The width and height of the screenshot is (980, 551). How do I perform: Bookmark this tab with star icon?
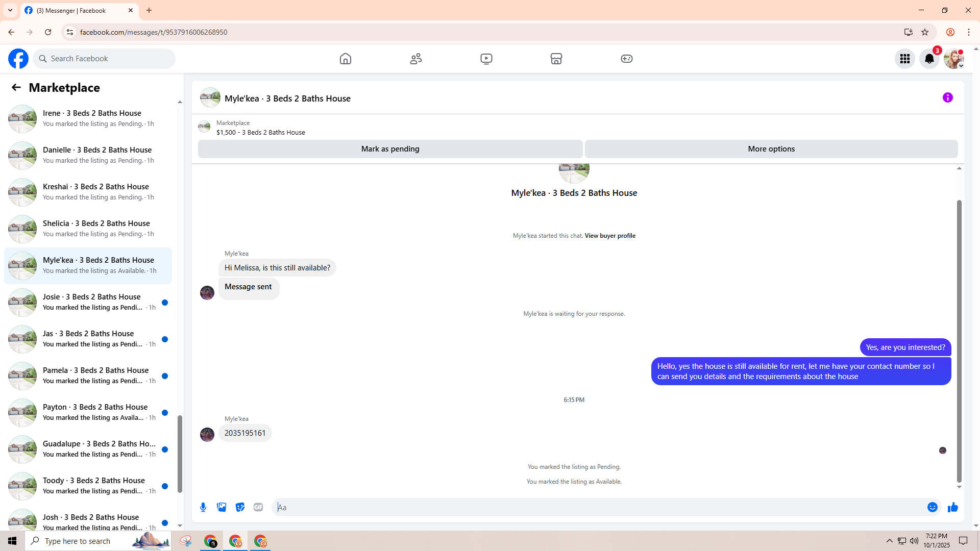925,32
